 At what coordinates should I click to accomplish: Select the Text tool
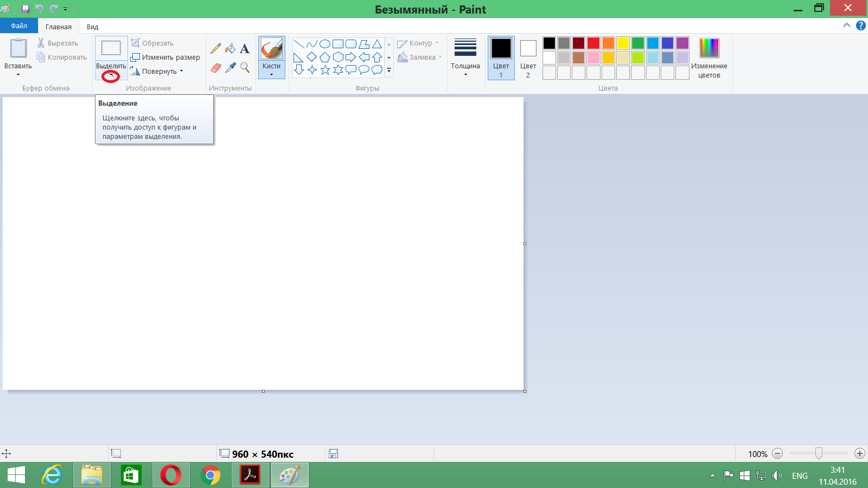tap(245, 49)
